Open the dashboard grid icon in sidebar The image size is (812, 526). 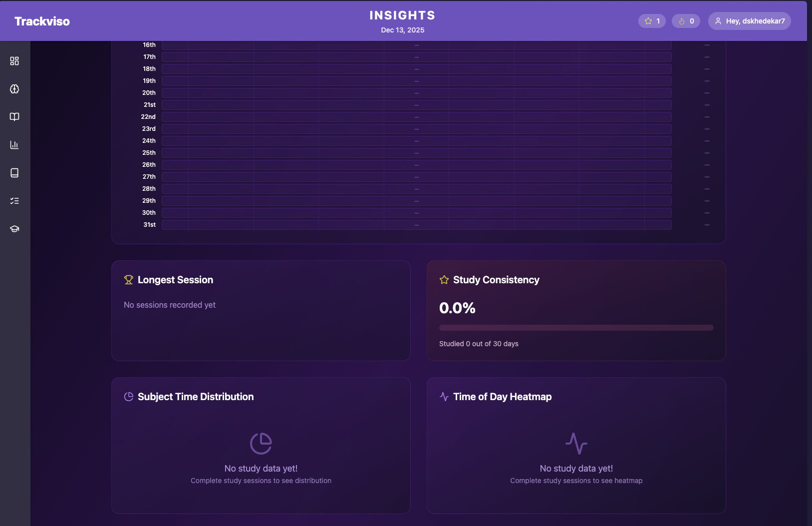pos(14,61)
